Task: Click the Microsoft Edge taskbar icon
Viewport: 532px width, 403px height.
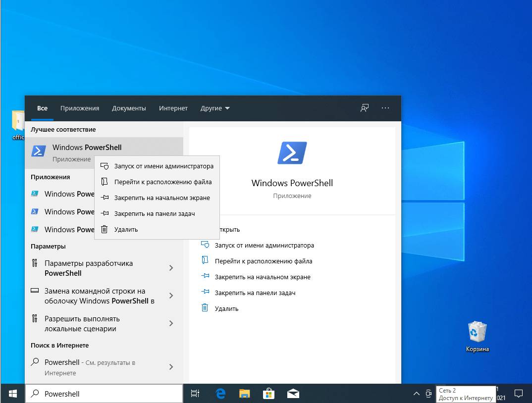Action: (x=219, y=393)
